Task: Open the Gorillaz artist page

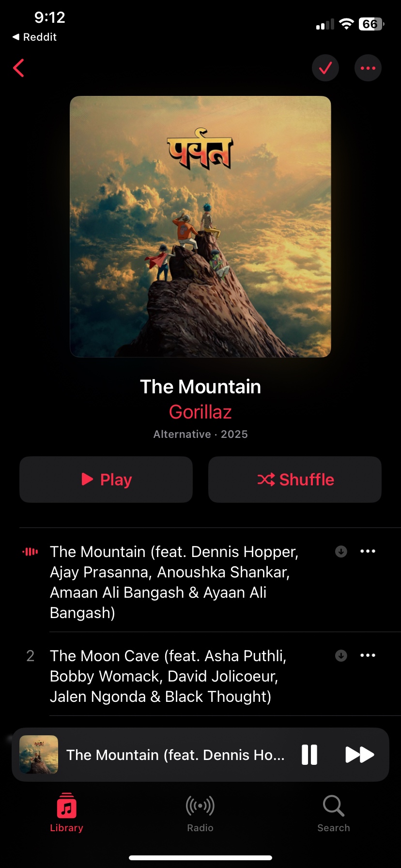Action: click(200, 412)
